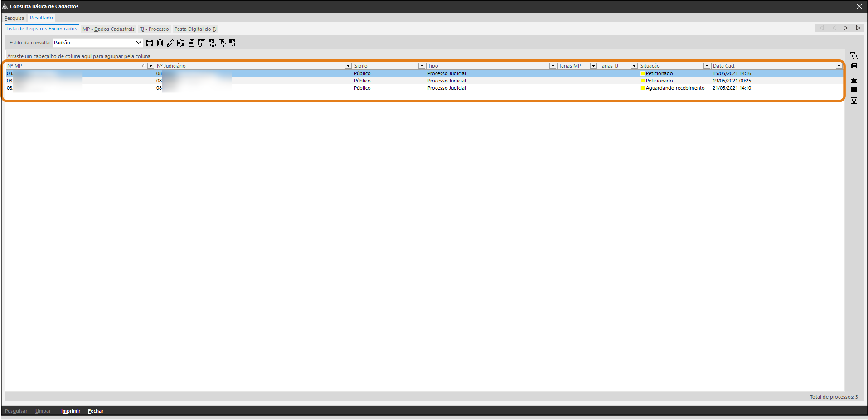Open the Tarjas MP column filter dropdown
Screen dimensions: 868x420
593,66
